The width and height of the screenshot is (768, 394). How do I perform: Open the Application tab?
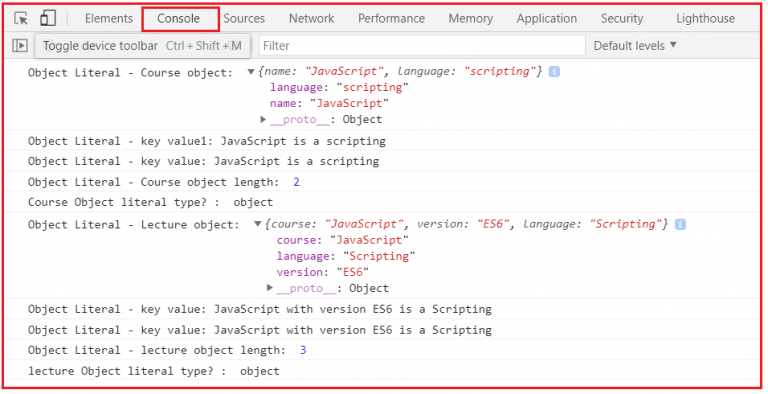tap(547, 19)
